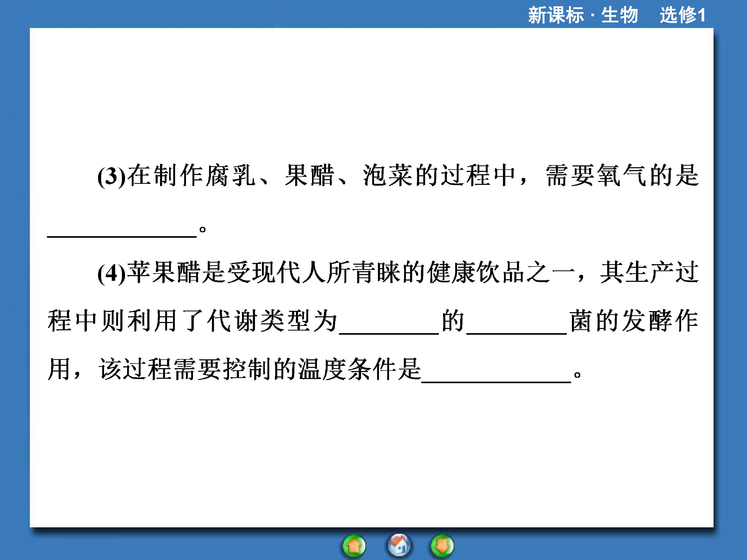Click the green down-arrow next slide icon
This screenshot has height=560, width=747.
[x=442, y=545]
